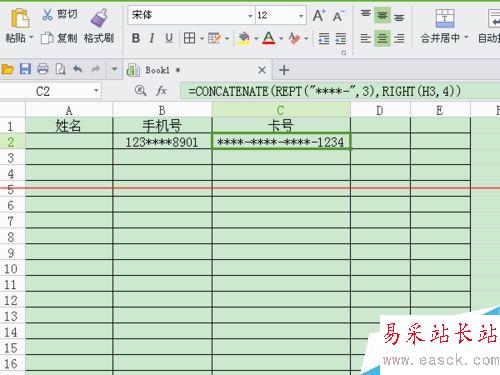Click the formula bar zoom icon
500x375 pixels.
pyautogui.click(x=140, y=90)
